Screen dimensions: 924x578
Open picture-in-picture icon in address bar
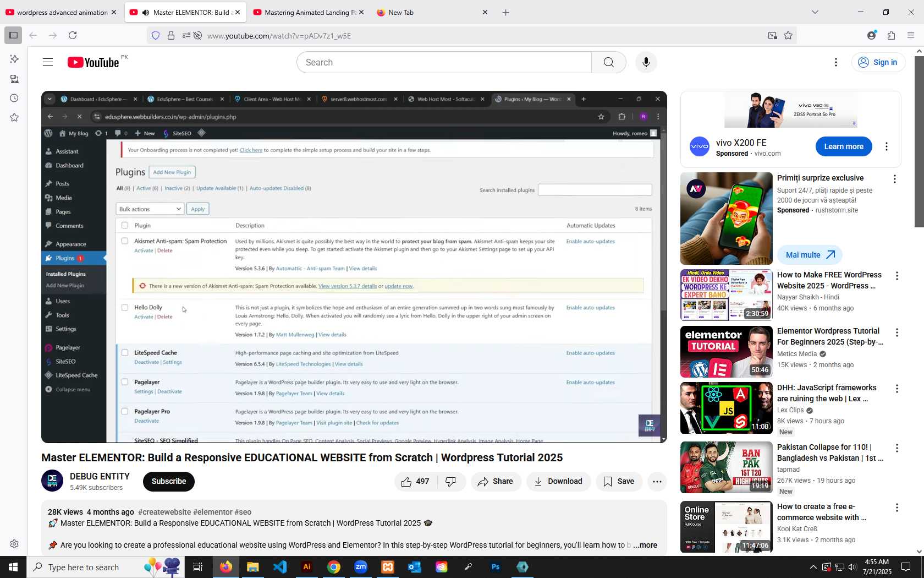[x=772, y=35]
